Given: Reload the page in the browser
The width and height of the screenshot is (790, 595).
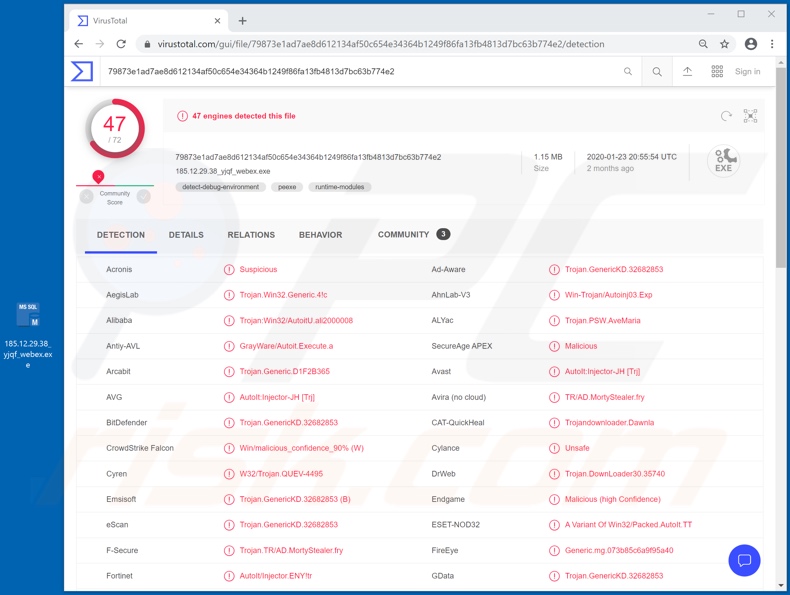Looking at the screenshot, I should (121, 44).
